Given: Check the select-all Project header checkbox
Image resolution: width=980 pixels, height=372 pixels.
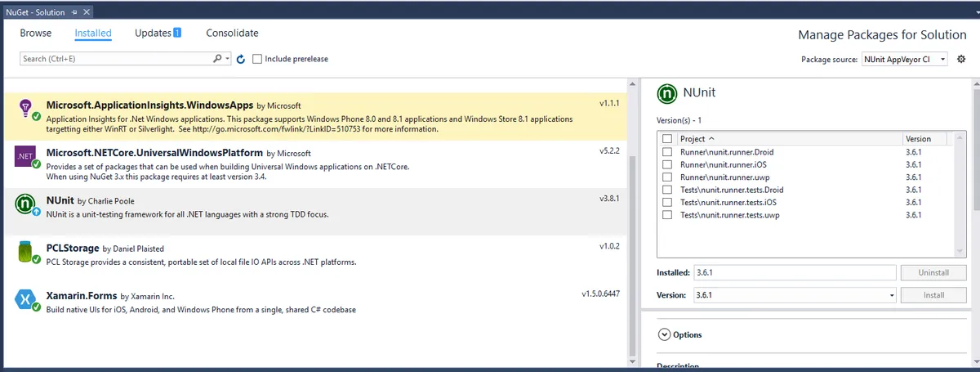Looking at the screenshot, I should pyautogui.click(x=667, y=139).
